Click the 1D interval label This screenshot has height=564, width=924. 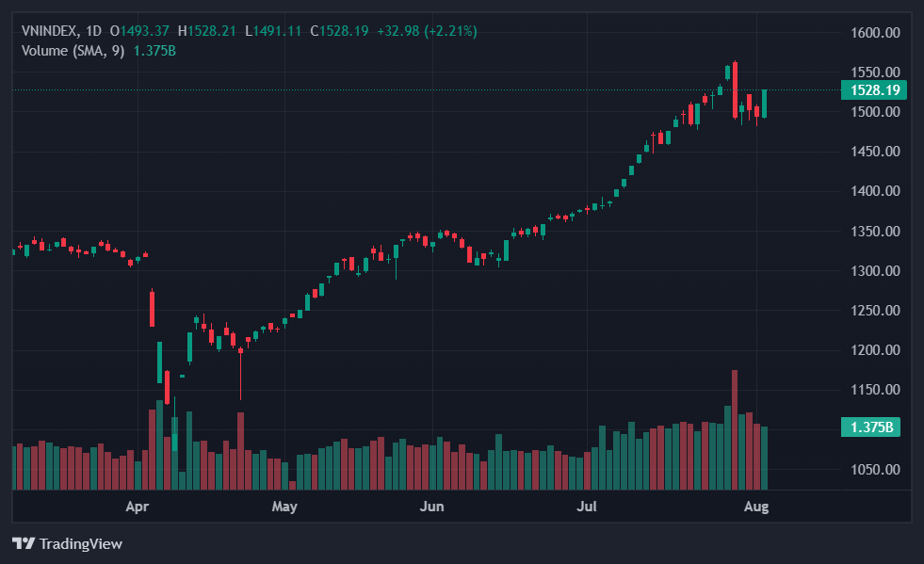point(93,31)
